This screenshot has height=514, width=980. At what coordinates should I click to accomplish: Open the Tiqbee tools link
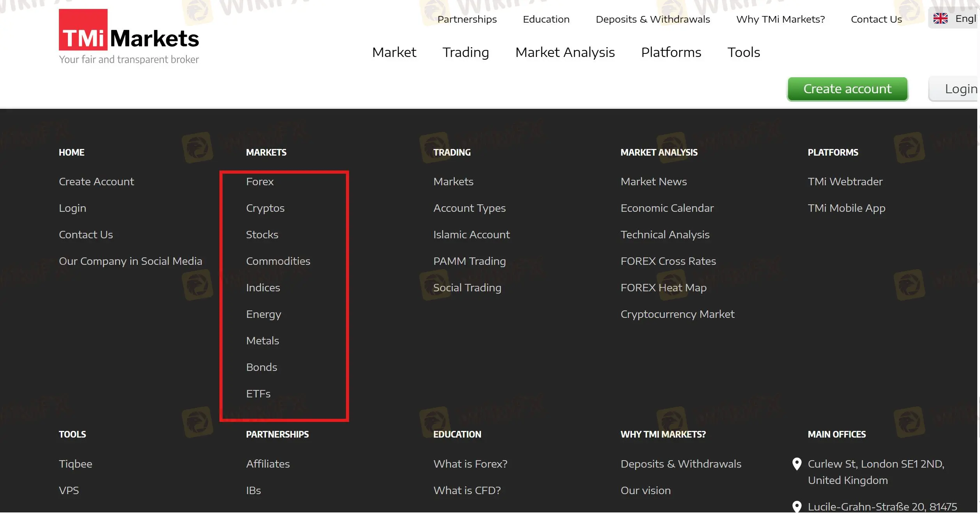[x=76, y=464]
